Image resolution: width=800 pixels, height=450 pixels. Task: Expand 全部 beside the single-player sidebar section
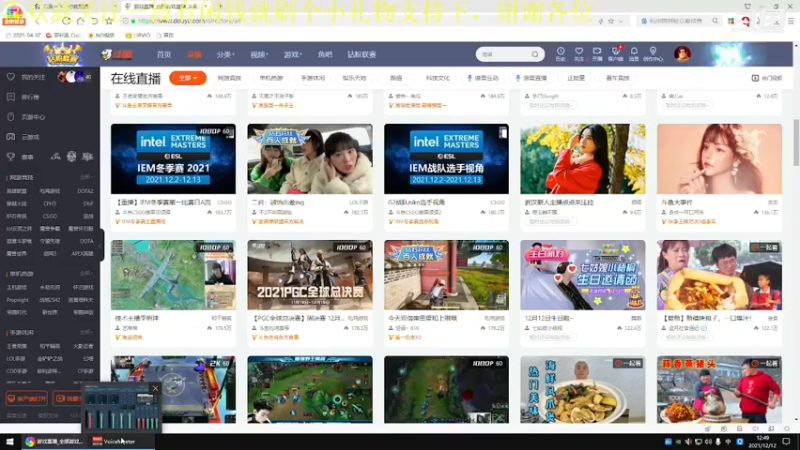pyautogui.click(x=86, y=273)
